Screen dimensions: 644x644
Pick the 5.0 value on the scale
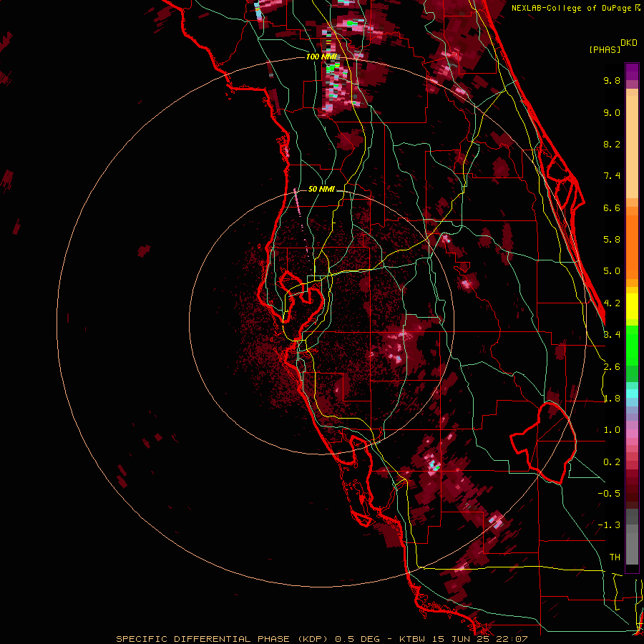612,271
